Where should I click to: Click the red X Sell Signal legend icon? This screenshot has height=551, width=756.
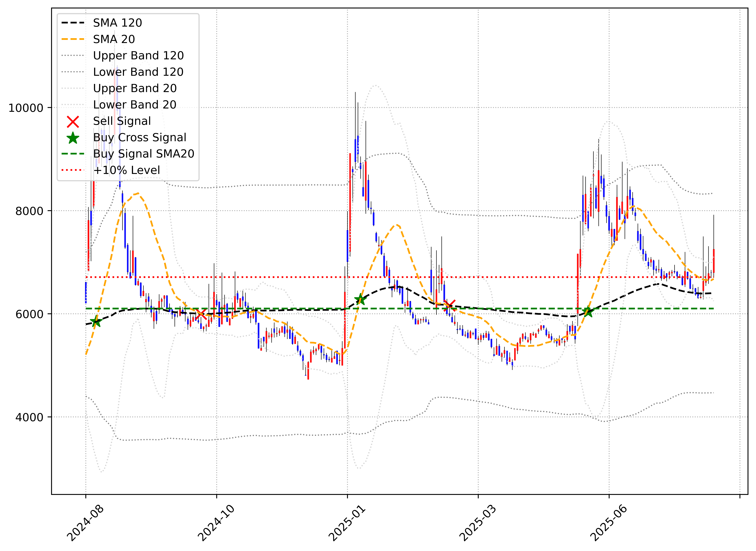(73, 122)
